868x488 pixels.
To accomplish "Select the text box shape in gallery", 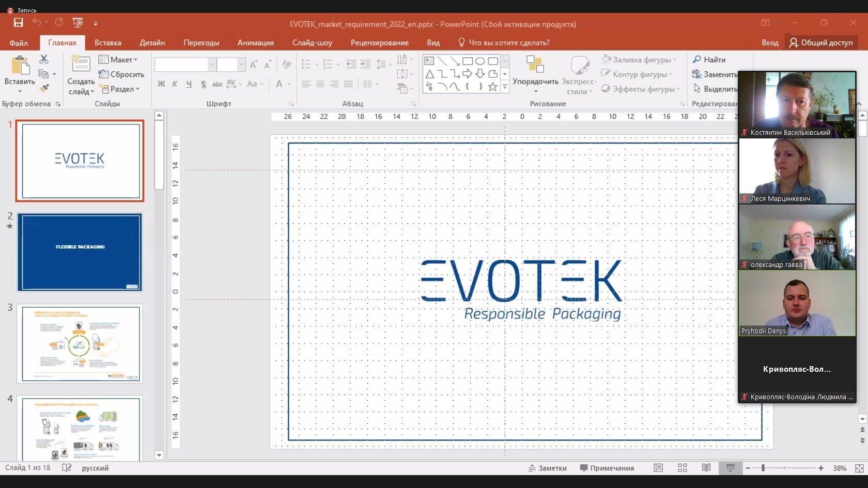I will click(429, 61).
